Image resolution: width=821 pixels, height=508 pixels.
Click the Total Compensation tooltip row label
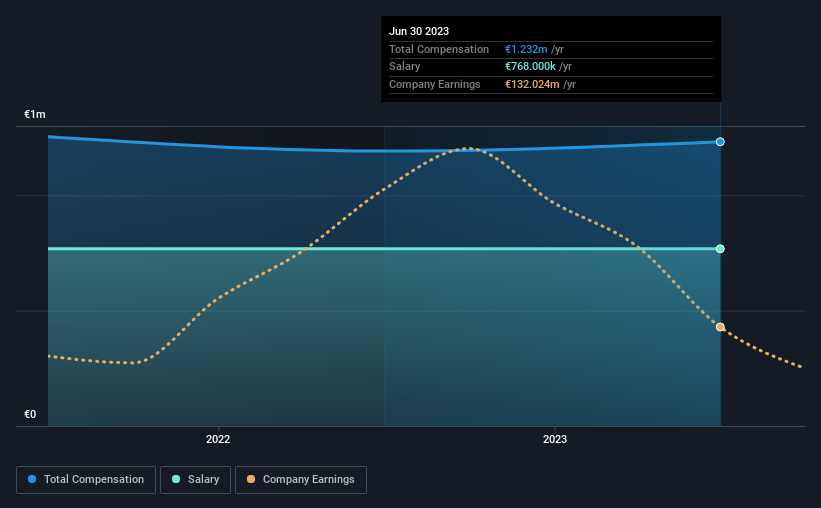[439, 49]
